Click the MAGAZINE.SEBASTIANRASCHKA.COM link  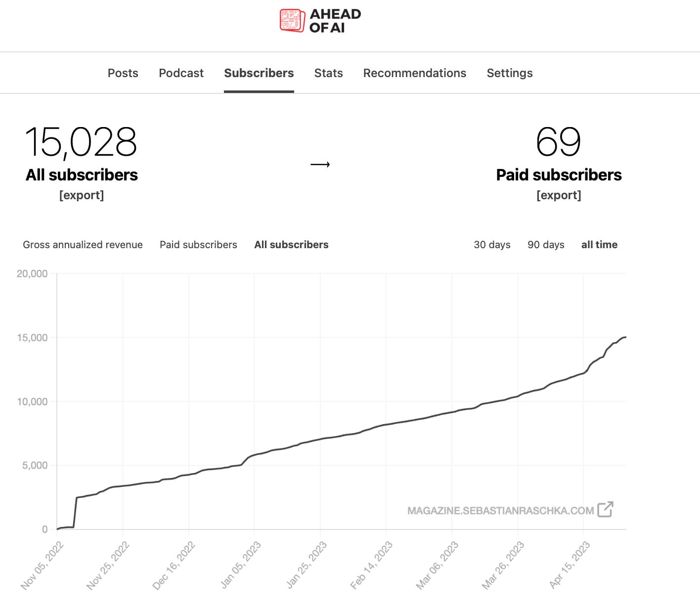point(500,511)
